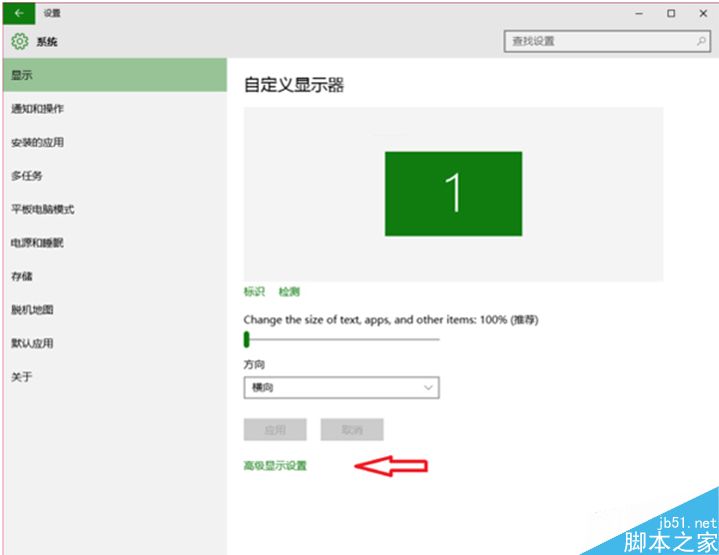
Task: Click the 标识 identify link
Action: (254, 291)
